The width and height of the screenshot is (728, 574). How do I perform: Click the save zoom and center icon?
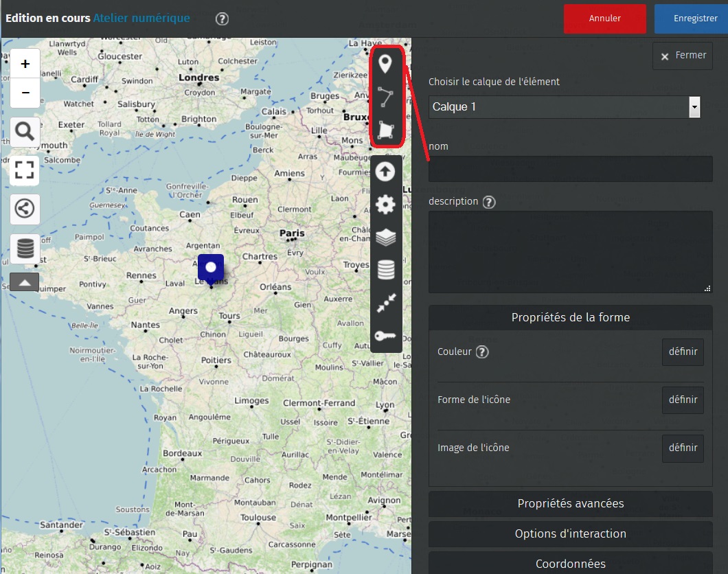pyautogui.click(x=386, y=303)
